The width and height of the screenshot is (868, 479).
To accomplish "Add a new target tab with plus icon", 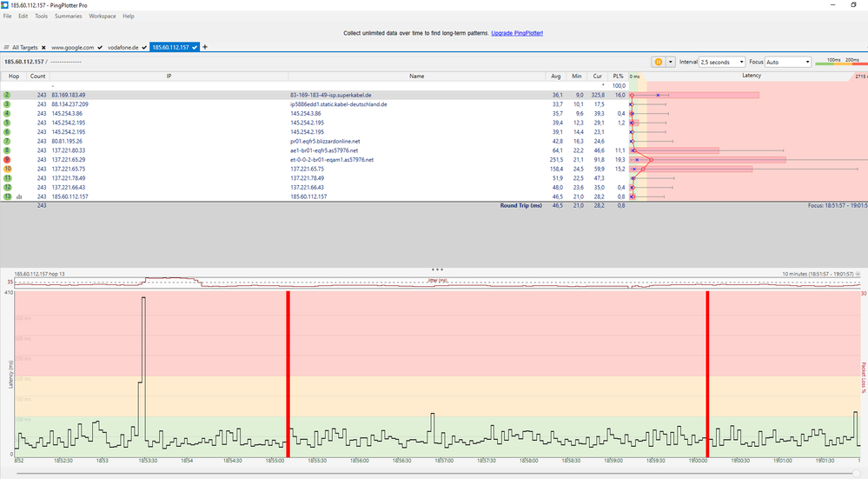I will coord(205,47).
